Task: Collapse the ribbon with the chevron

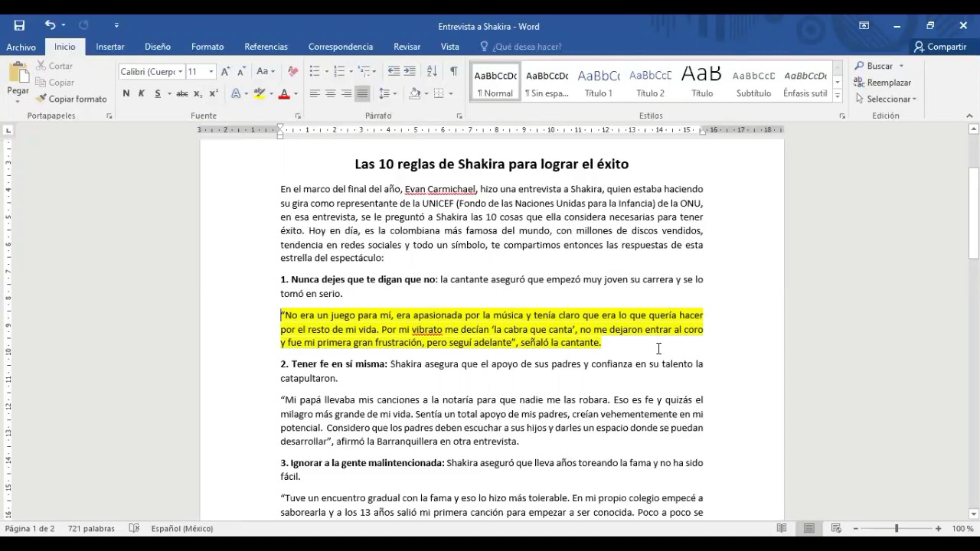Action: 969,116
